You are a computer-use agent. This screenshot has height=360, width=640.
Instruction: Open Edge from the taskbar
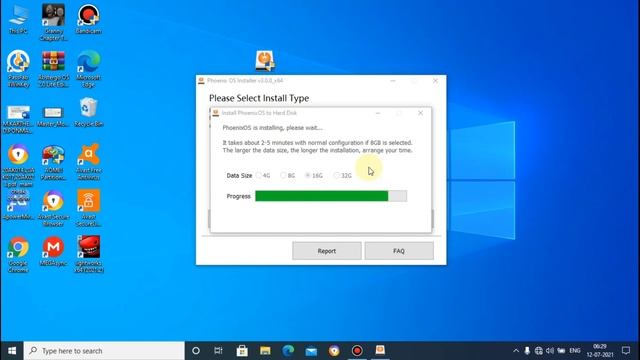coord(288,351)
